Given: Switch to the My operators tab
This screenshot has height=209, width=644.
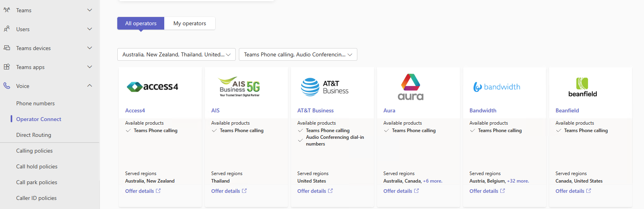Looking at the screenshot, I should point(190,23).
